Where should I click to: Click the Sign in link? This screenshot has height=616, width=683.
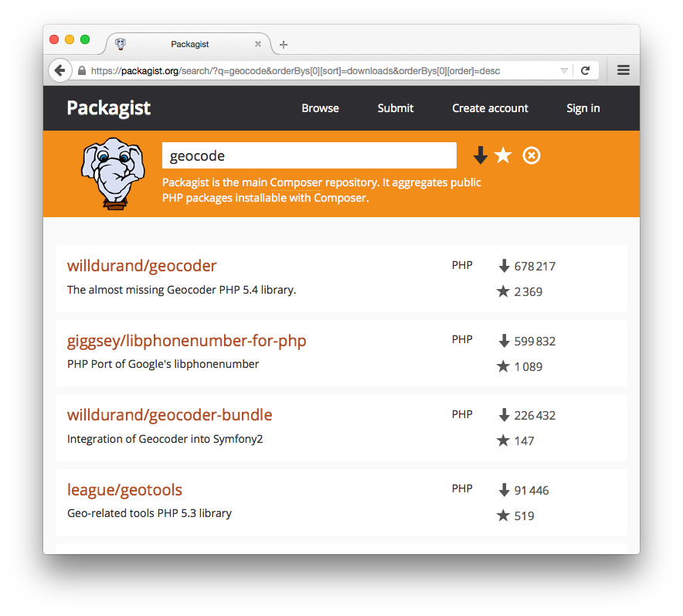pyautogui.click(x=583, y=108)
